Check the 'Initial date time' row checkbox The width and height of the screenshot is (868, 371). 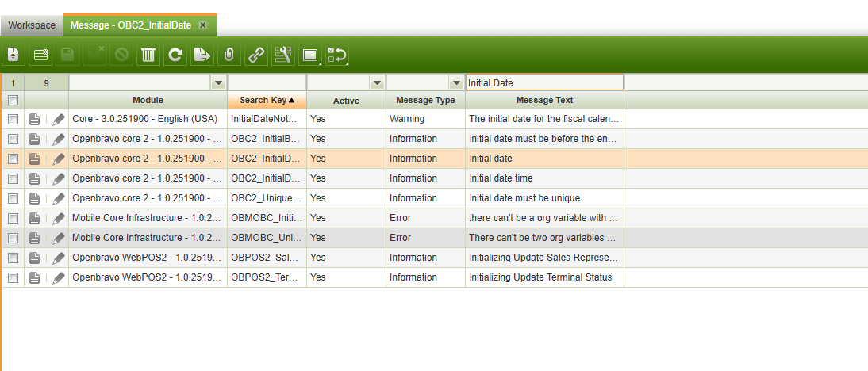13,178
